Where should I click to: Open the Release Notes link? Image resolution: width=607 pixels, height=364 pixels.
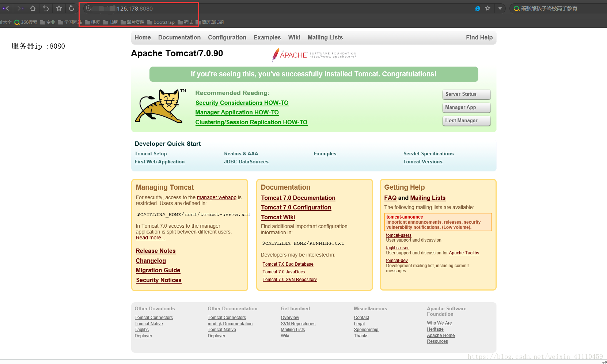[156, 251]
